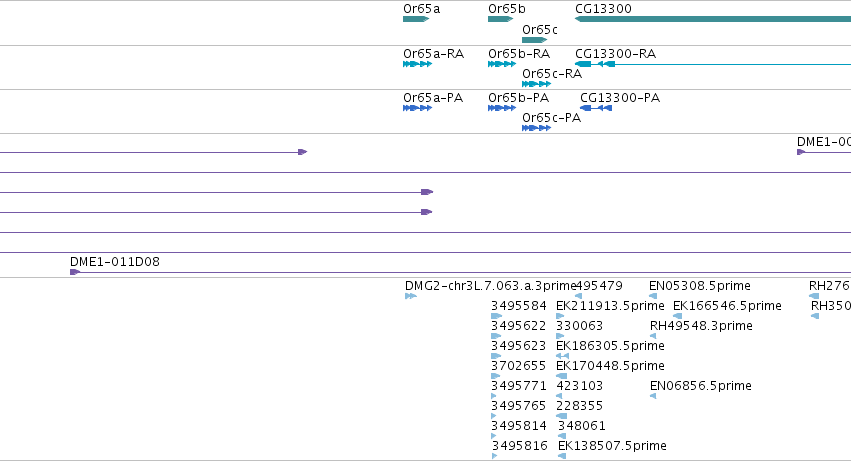Click the 3702655 feature label
The width and height of the screenshot is (851, 461).
pos(518,365)
